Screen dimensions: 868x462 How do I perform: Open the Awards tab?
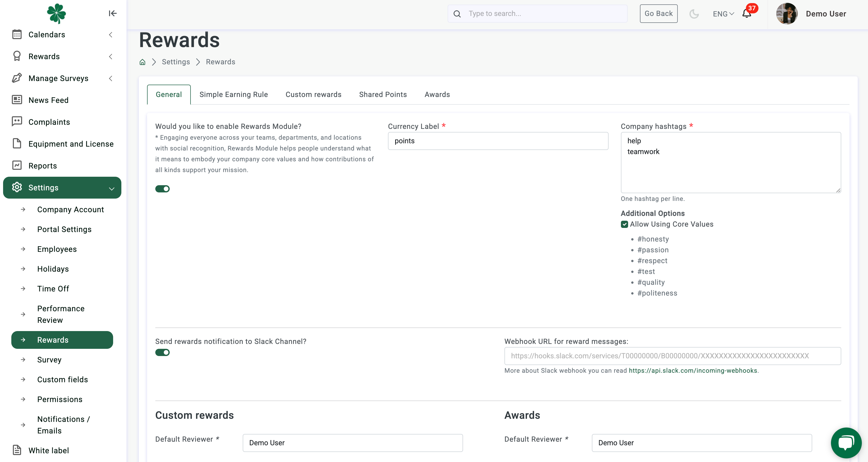point(437,95)
